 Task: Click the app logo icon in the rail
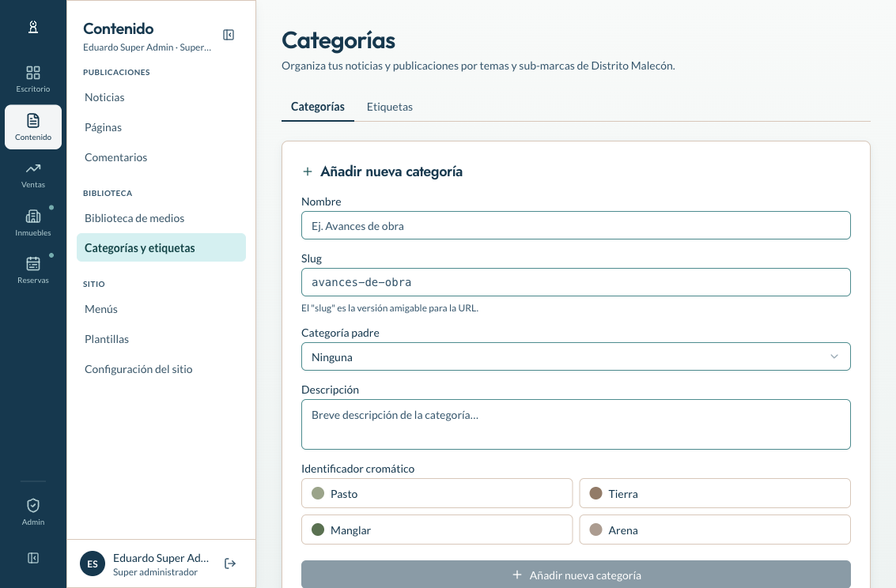[33, 27]
